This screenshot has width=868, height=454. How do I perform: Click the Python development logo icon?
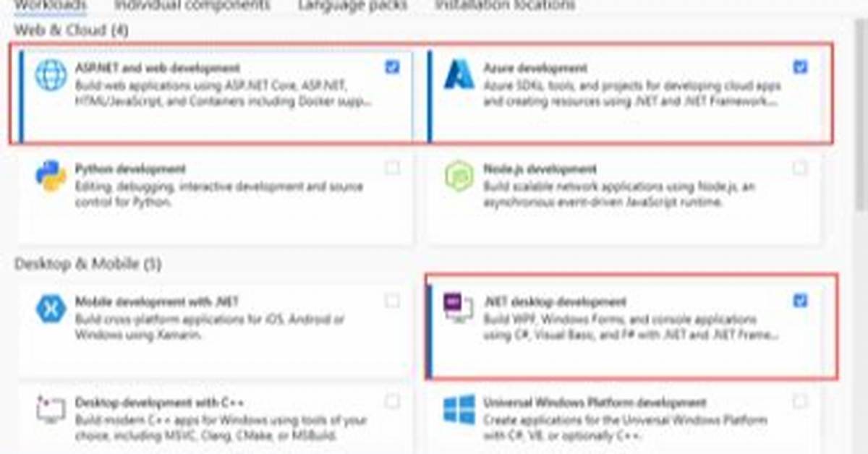pos(51,176)
